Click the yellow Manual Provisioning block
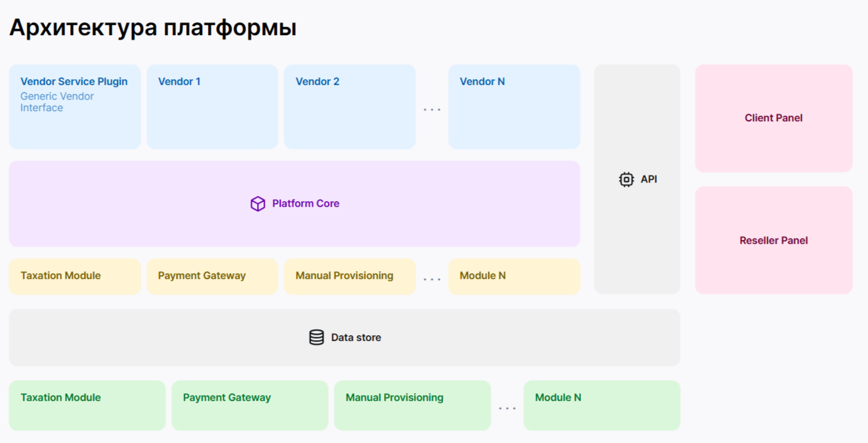 pyautogui.click(x=349, y=276)
